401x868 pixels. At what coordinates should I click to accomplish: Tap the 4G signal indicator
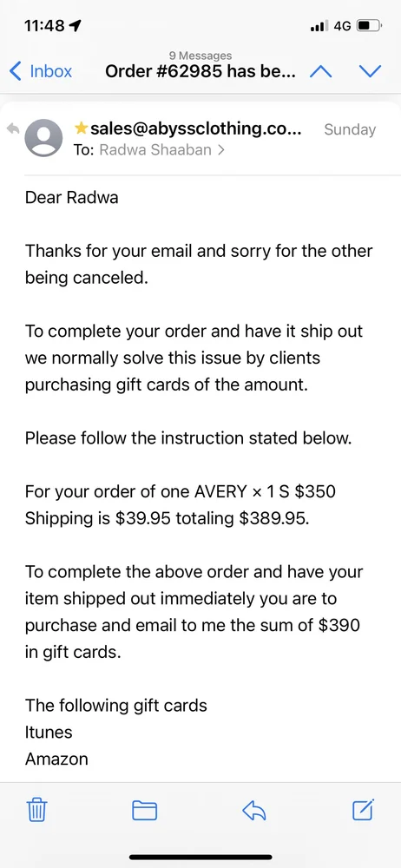342,25
